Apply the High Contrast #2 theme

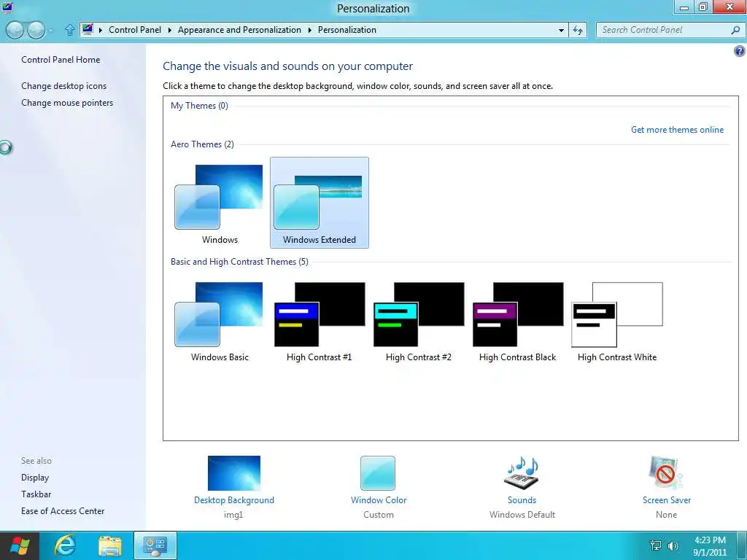coord(418,322)
